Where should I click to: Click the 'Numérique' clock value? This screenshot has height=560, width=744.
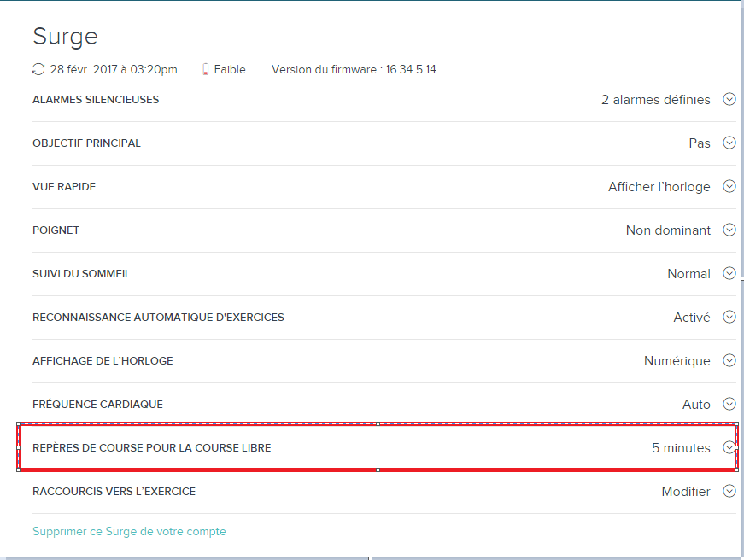tap(677, 361)
